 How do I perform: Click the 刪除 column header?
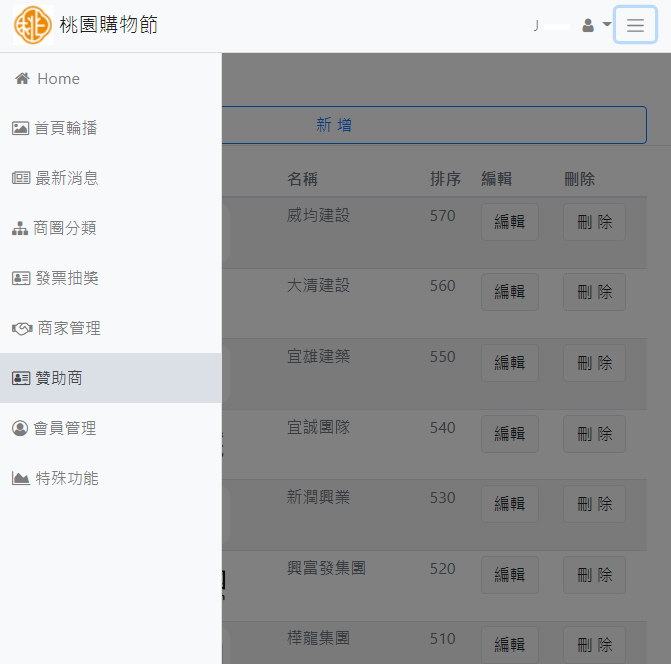(579, 179)
